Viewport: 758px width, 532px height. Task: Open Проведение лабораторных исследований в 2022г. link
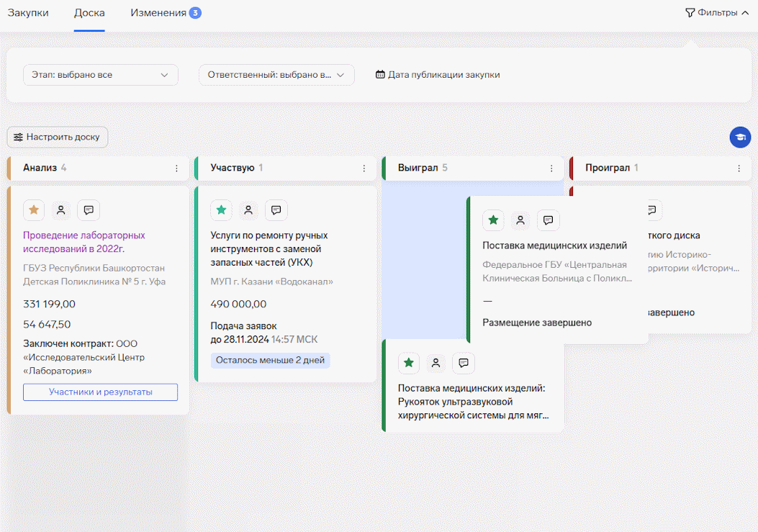pos(84,243)
